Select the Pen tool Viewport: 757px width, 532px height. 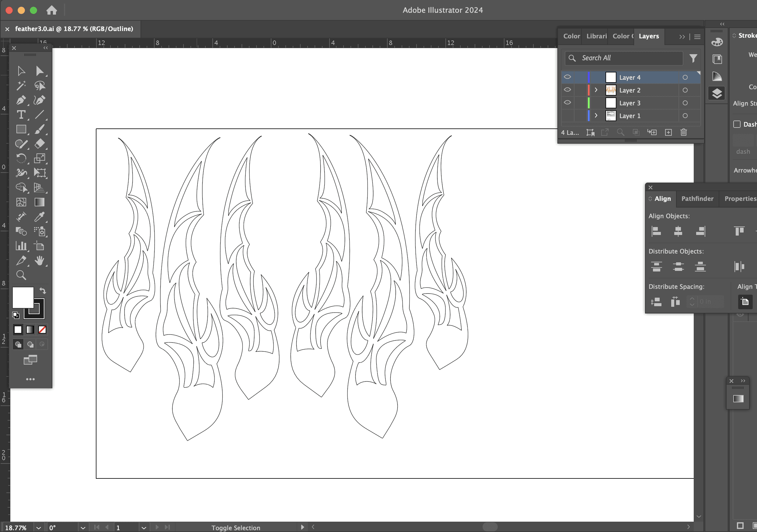[x=21, y=100]
